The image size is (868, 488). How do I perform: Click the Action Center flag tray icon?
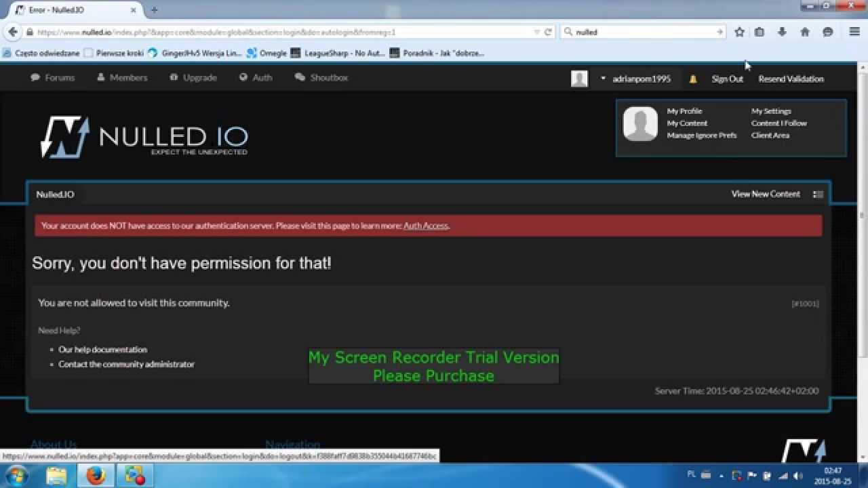(751, 476)
